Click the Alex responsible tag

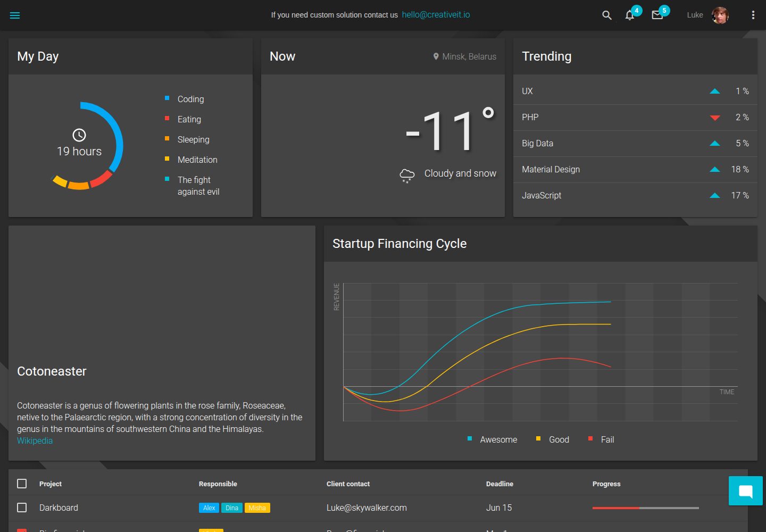coord(209,508)
